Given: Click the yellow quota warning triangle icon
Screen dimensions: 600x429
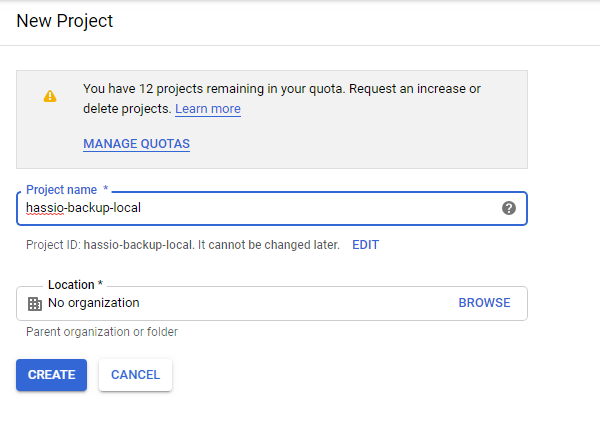Looking at the screenshot, I should point(50,96).
